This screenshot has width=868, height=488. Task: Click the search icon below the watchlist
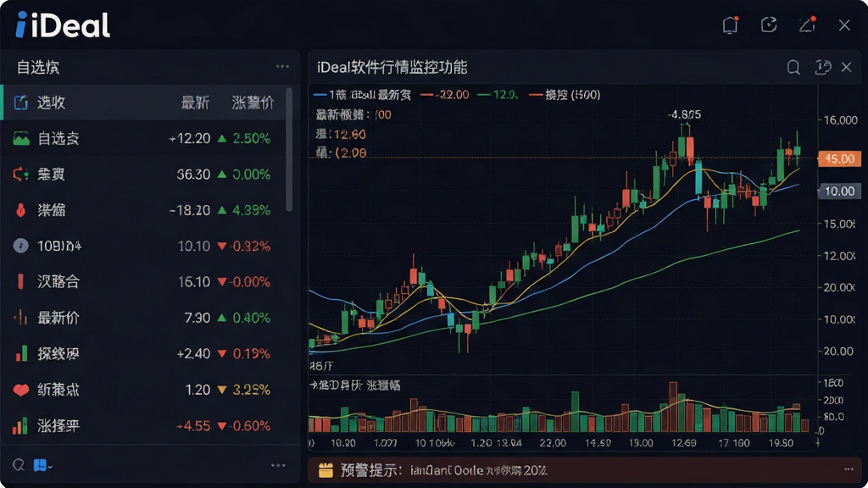(19, 465)
